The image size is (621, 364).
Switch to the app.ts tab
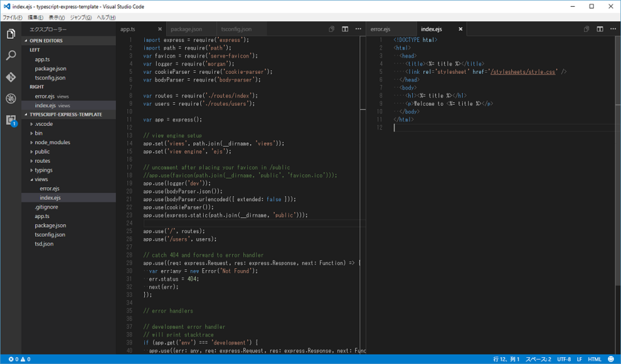click(141, 29)
